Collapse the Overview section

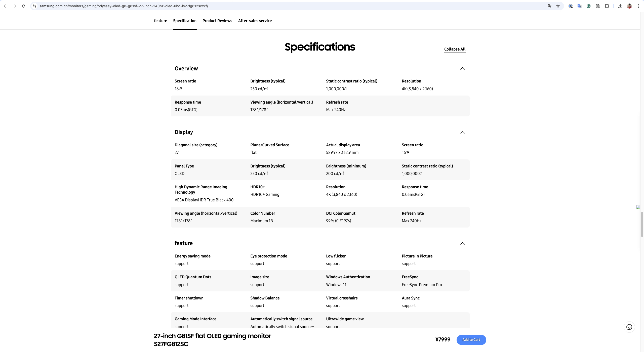[x=462, y=69]
